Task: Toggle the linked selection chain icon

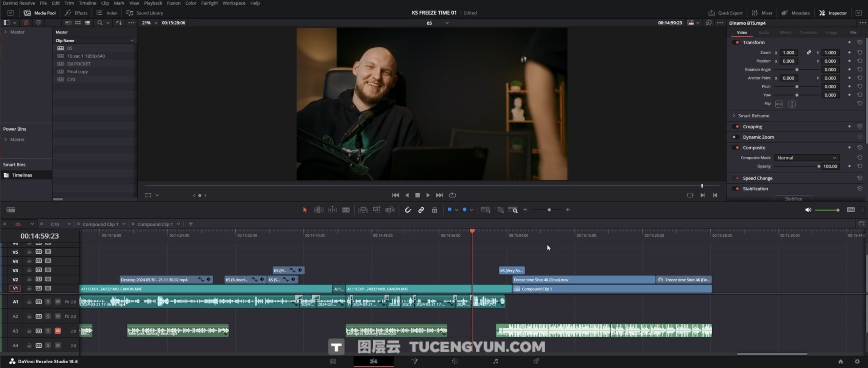Action: click(x=421, y=210)
